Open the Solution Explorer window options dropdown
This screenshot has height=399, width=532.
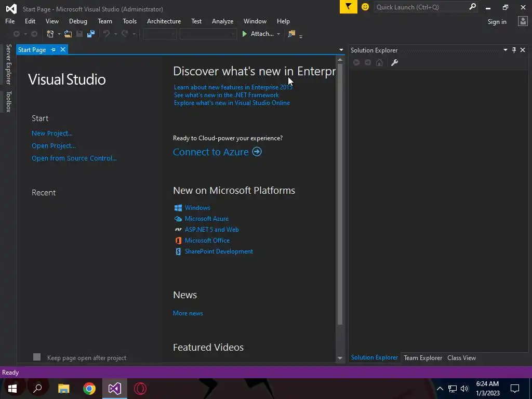505,50
